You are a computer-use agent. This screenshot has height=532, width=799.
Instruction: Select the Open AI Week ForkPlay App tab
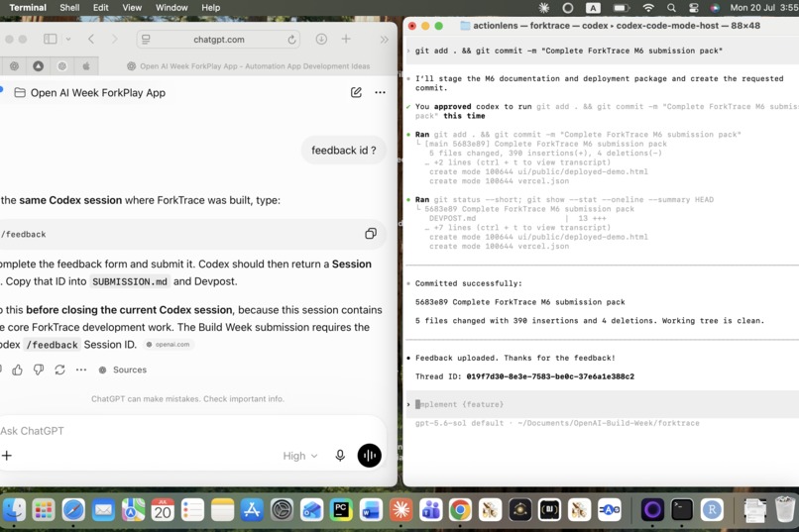(248, 66)
